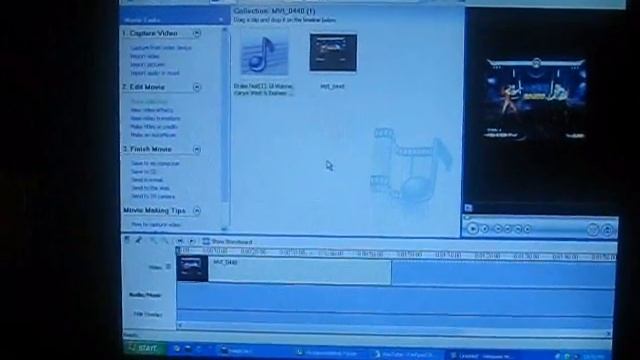Select the MVI_0440 video clip in the collection
Viewport: 640px width, 360px height.
pos(333,53)
